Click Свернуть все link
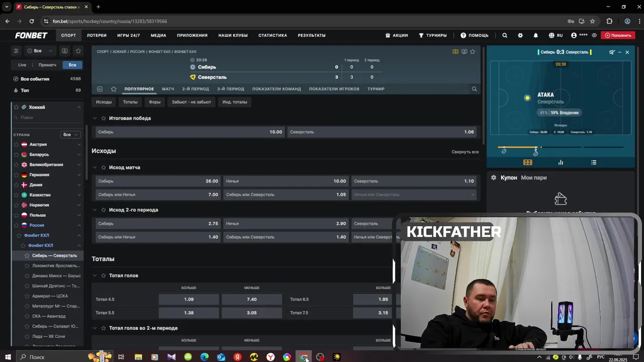Screen dimensions: 644x362 pyautogui.click(x=465, y=152)
